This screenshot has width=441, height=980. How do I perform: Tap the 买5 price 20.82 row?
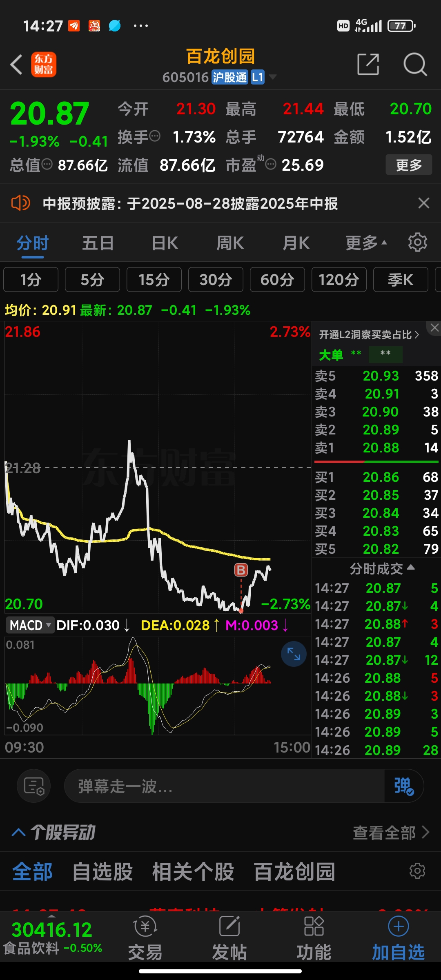tap(376, 549)
